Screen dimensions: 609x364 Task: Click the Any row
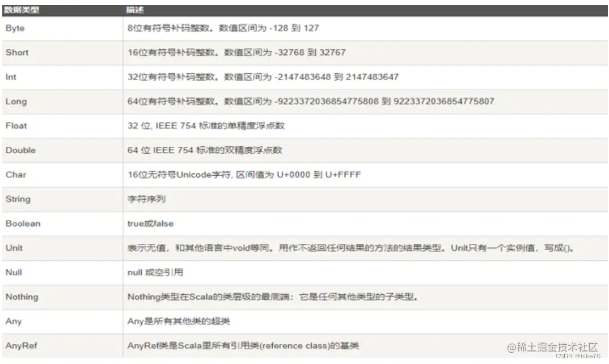coord(12,321)
